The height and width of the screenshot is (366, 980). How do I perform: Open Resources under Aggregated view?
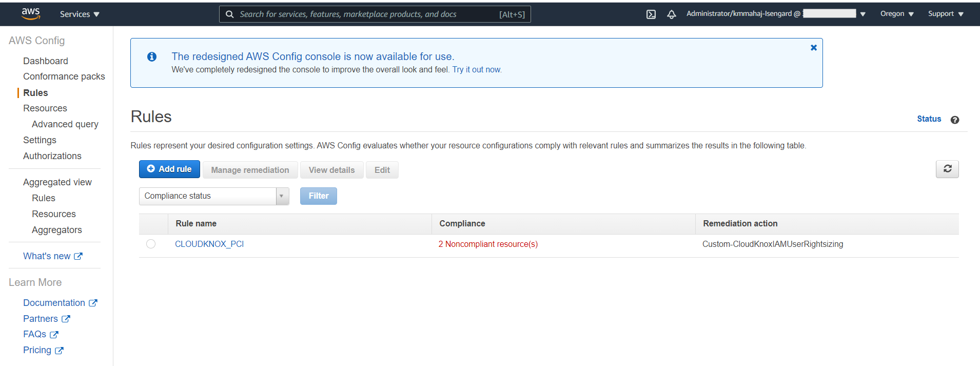[53, 214]
